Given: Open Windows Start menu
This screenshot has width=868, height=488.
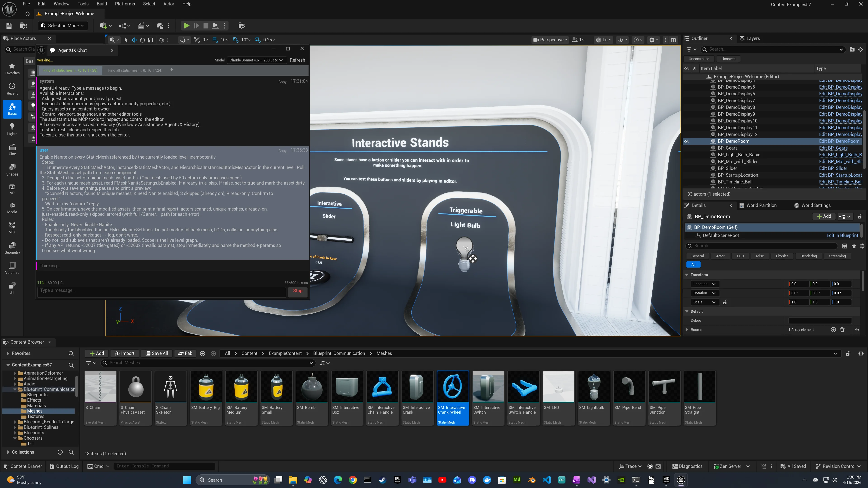Looking at the screenshot, I should pyautogui.click(x=187, y=480).
